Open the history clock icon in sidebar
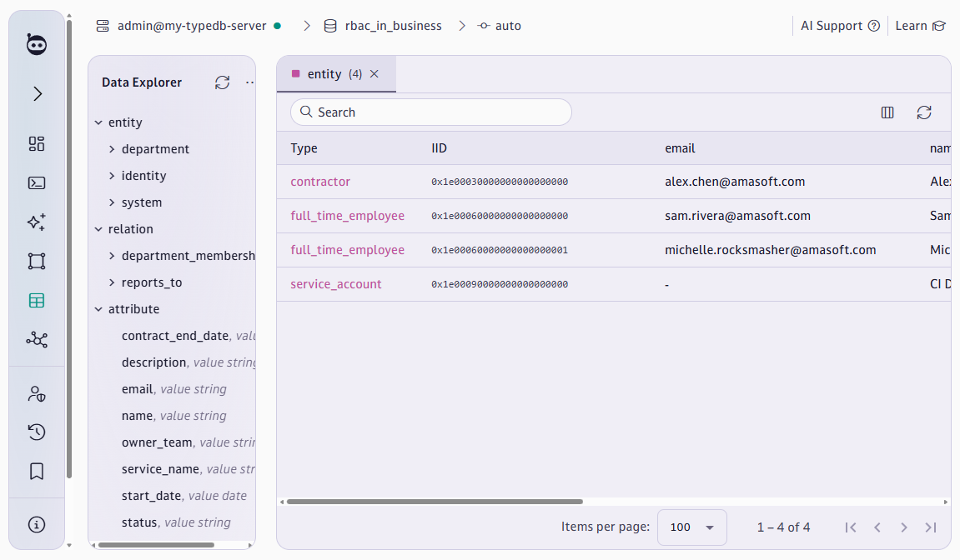 (x=37, y=432)
